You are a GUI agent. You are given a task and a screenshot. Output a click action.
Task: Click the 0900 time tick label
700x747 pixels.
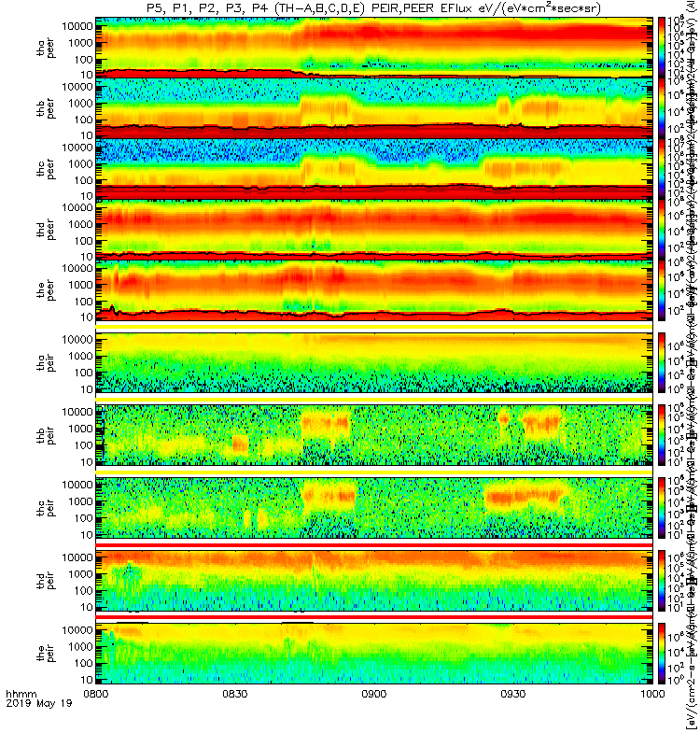374,694
